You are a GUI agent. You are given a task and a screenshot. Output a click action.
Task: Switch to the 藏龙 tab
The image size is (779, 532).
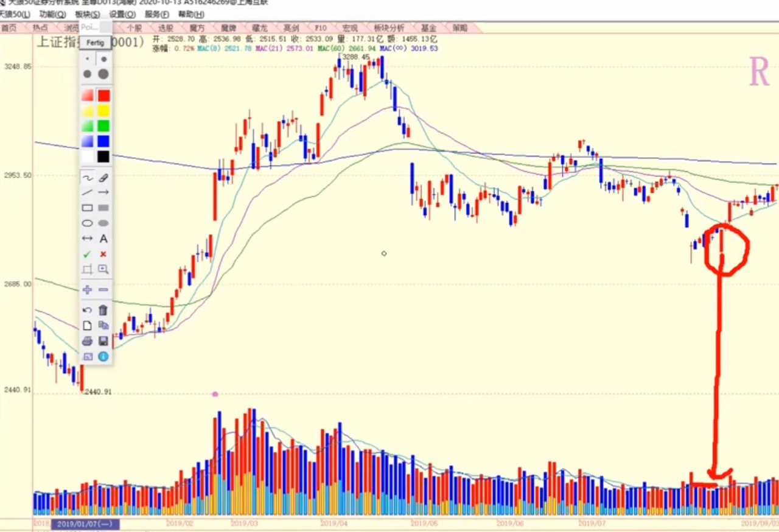[x=259, y=28]
